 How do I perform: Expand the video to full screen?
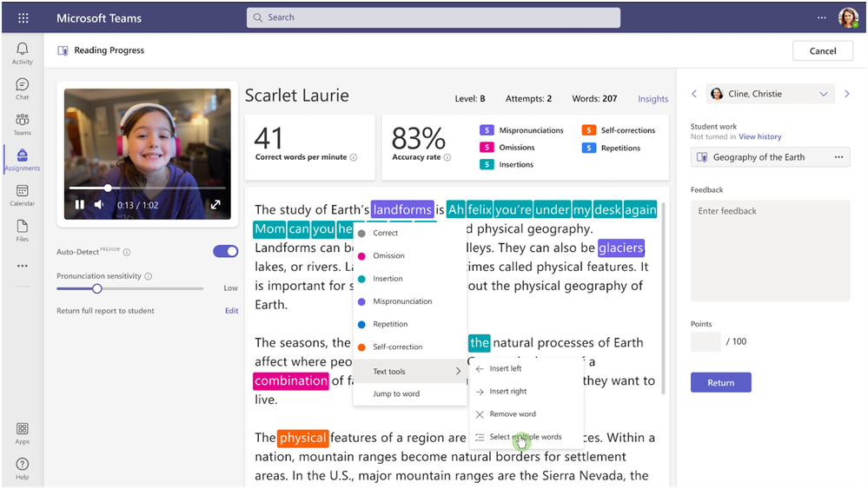coord(215,205)
